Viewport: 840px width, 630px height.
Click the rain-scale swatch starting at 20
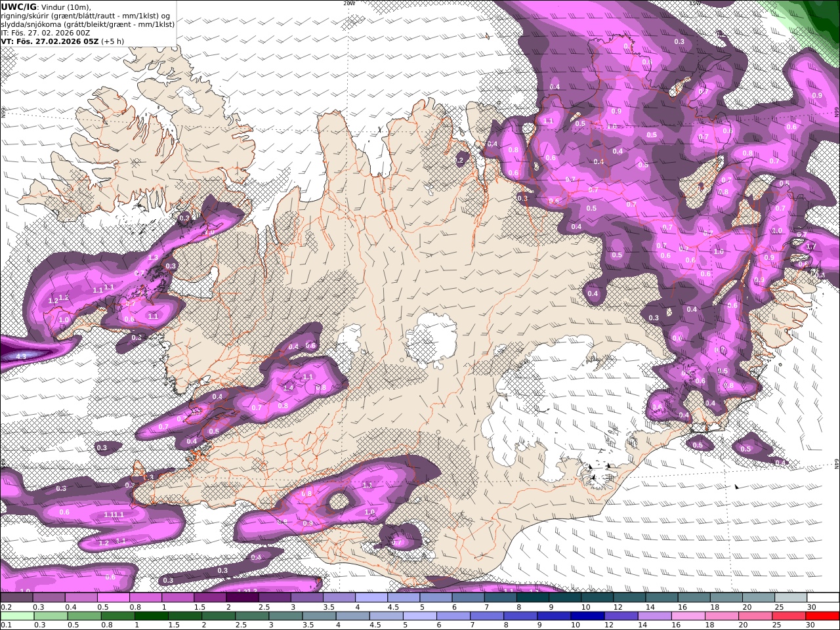pos(755,616)
